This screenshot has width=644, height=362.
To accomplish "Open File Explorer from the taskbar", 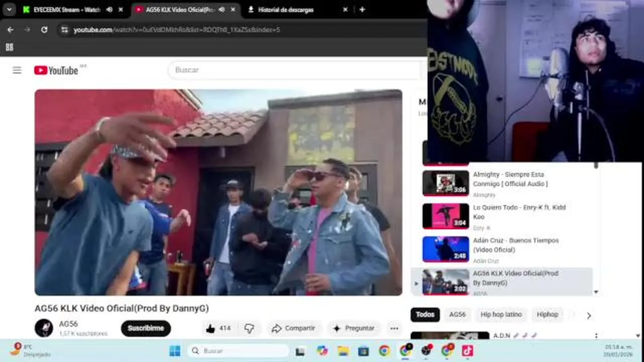I will (343, 351).
